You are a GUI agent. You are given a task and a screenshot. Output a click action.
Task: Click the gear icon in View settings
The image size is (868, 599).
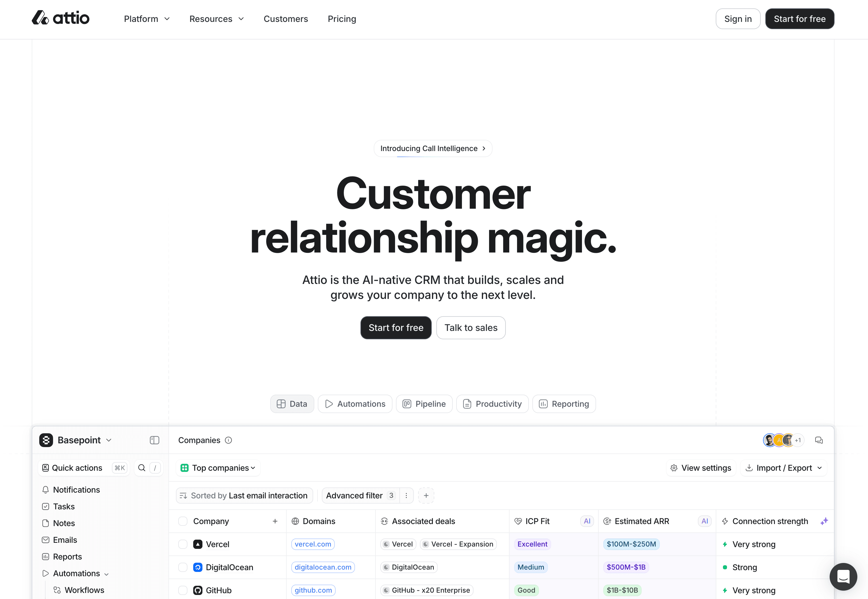click(x=674, y=468)
